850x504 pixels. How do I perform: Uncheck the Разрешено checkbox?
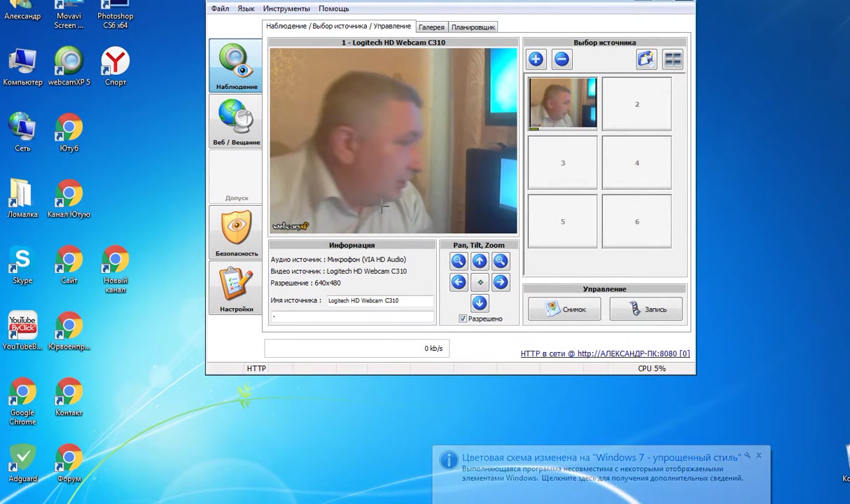(x=463, y=318)
